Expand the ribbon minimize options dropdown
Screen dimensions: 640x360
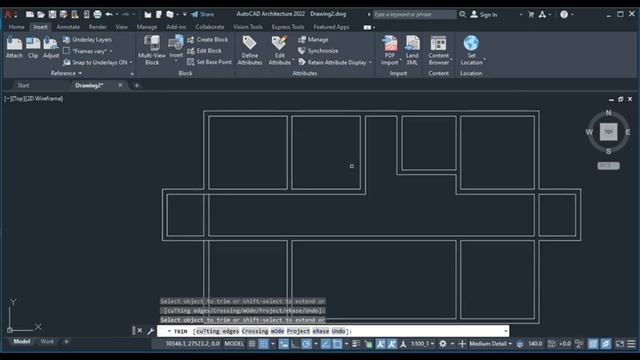coord(374,27)
